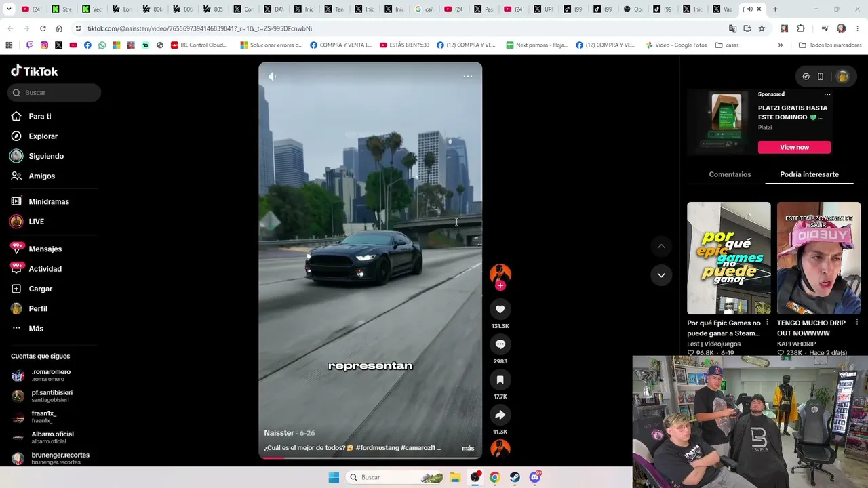Open the #fordmustang hashtag

click(x=376, y=448)
